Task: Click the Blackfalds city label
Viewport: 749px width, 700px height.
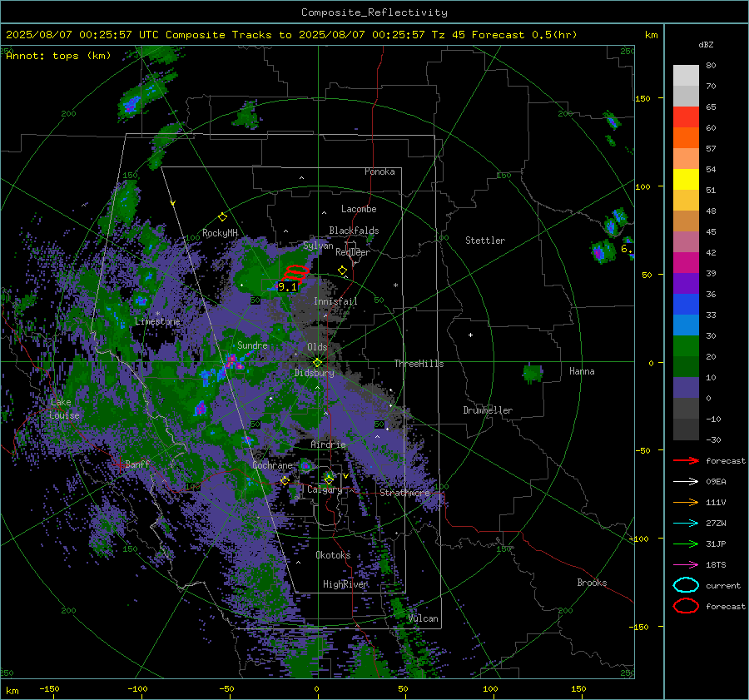Action: click(x=354, y=231)
